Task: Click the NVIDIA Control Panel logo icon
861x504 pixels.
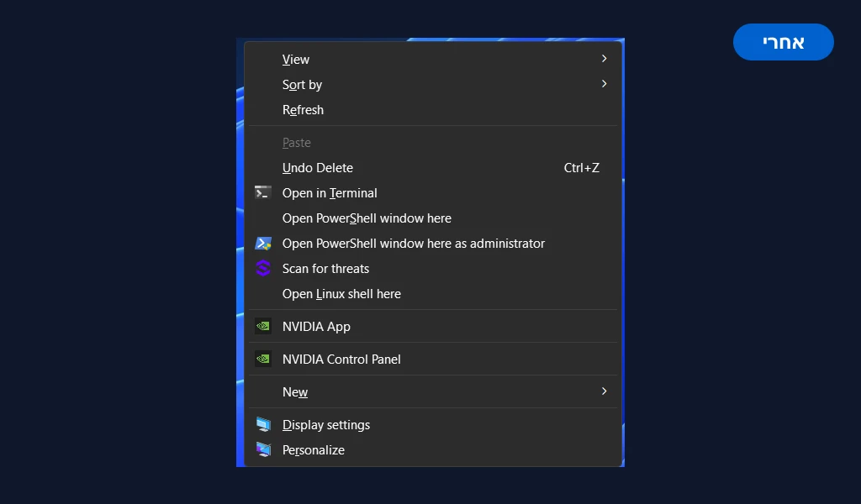Action: click(x=263, y=360)
